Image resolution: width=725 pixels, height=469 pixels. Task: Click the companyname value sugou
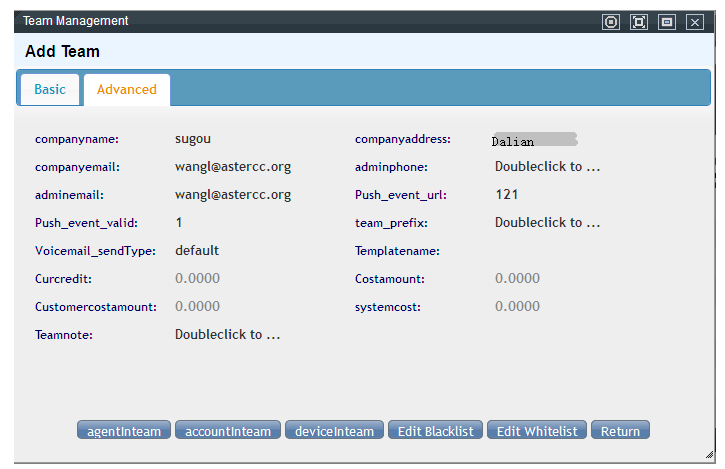click(x=193, y=138)
